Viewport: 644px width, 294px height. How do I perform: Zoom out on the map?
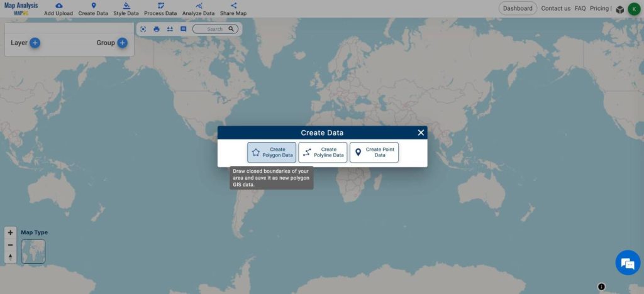click(10, 245)
